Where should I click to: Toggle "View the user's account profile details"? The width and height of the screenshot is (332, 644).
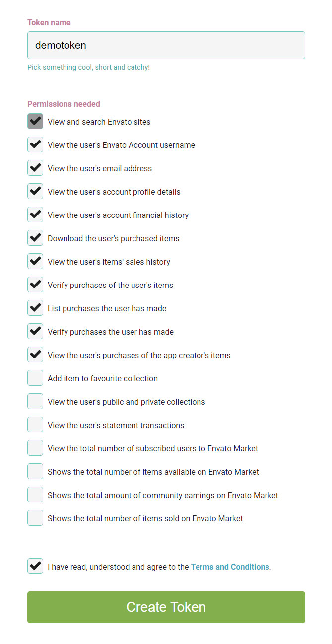(x=35, y=191)
